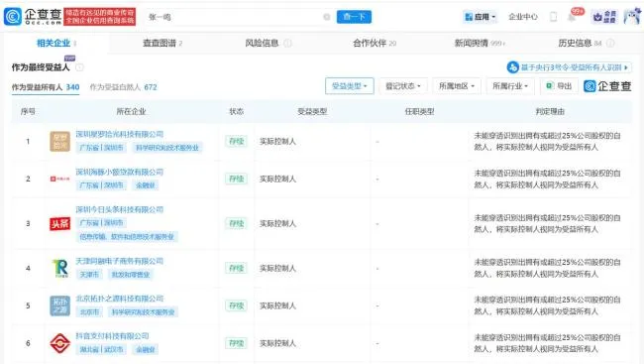Open 基于央行3号令受益所有人识别 banner link
This screenshot has width=644, height=364.
pyautogui.click(x=570, y=67)
